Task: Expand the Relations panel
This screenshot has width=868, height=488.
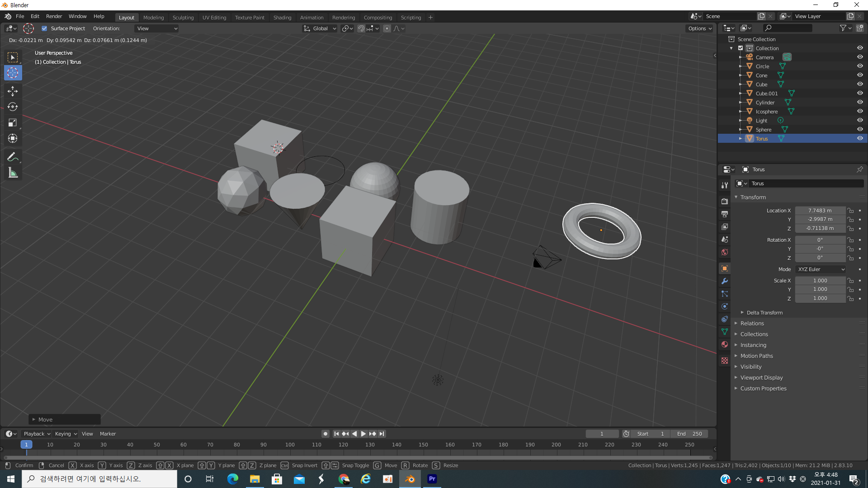Action: [x=752, y=324]
